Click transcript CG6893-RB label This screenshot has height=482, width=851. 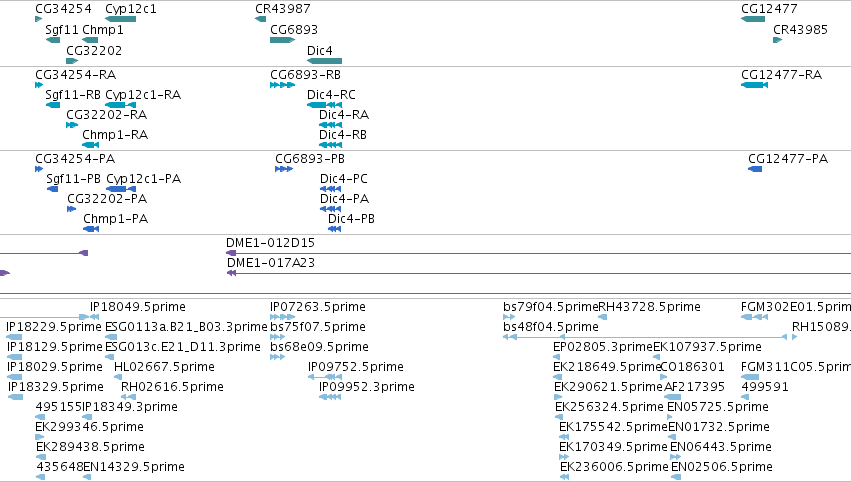(x=306, y=74)
